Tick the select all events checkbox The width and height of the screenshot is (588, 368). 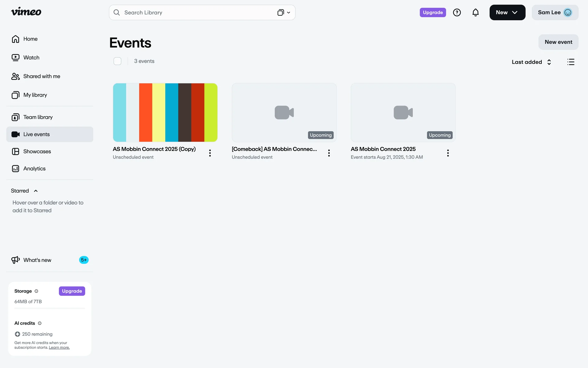click(x=117, y=61)
